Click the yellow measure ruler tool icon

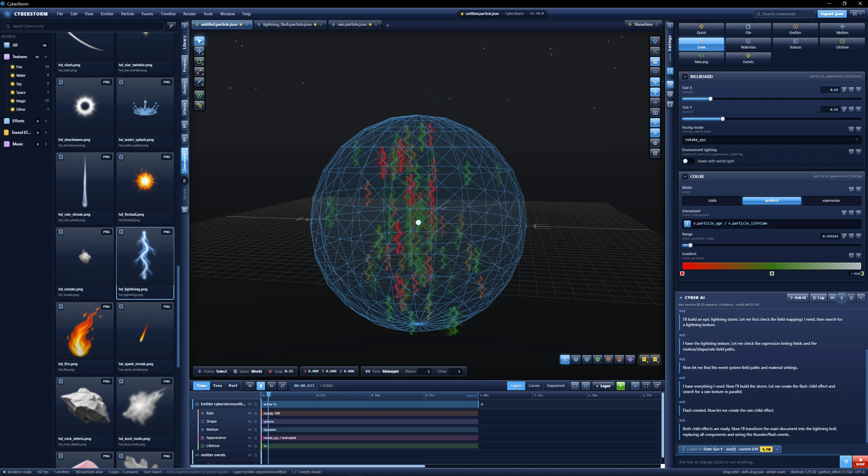coord(199,105)
